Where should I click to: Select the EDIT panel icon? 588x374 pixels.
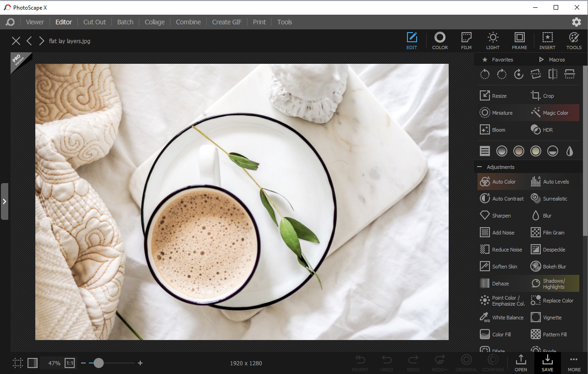click(412, 41)
